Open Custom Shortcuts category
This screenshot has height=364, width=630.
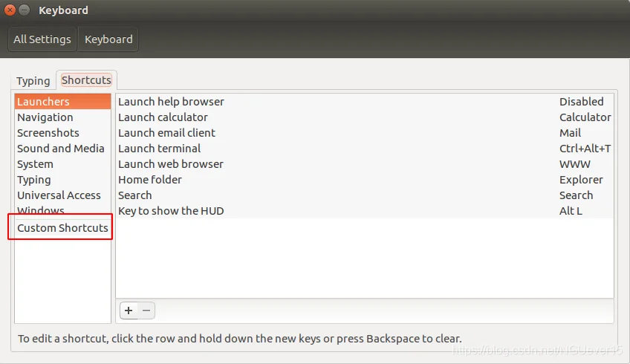(62, 228)
